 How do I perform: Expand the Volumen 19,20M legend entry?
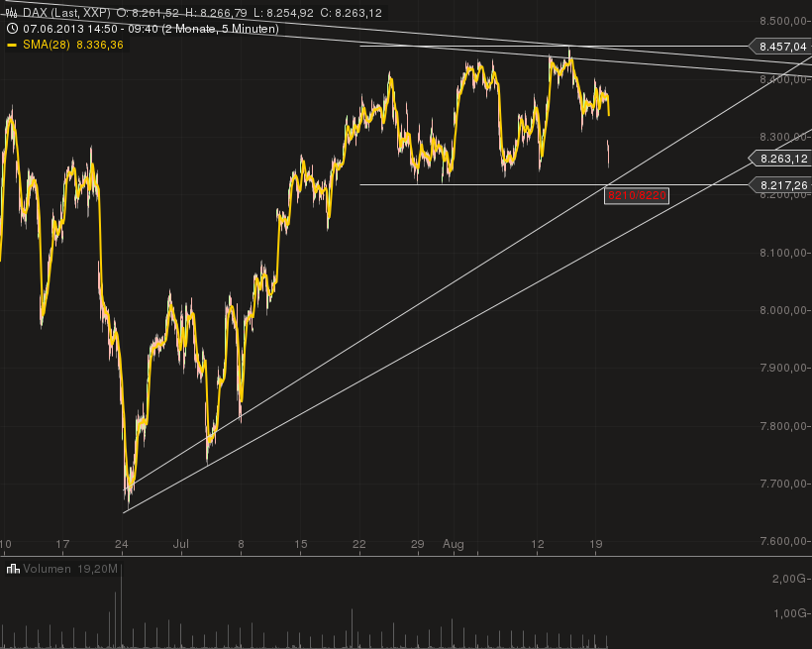pos(69,570)
